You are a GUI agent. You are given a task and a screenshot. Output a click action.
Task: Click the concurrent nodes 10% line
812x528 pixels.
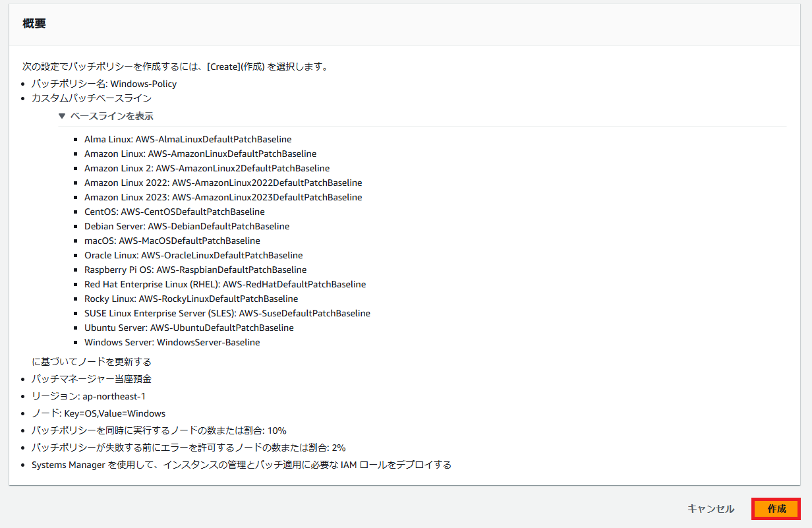(159, 430)
